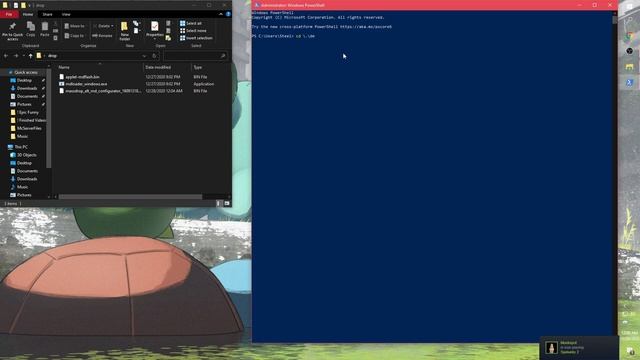Click Select none in ribbon

pyautogui.click(x=193, y=31)
